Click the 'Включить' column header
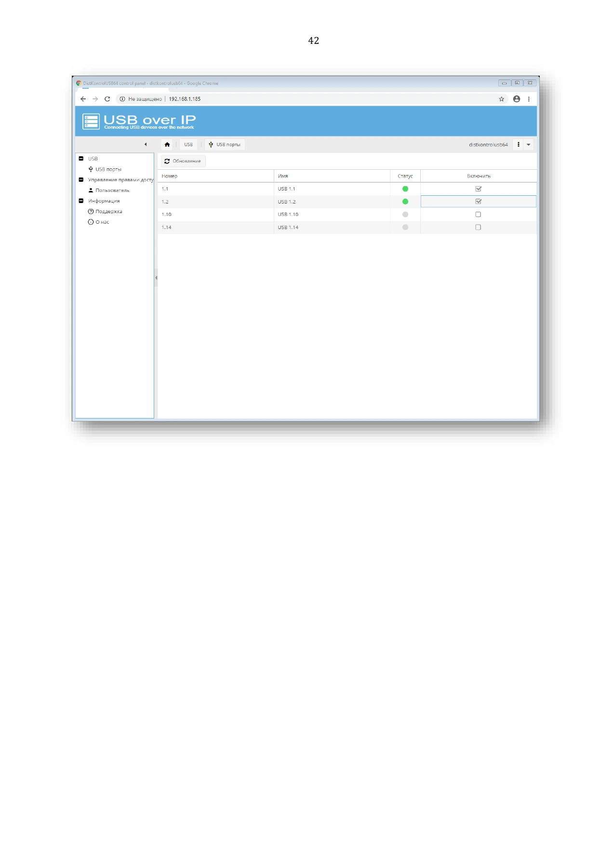 (479, 176)
